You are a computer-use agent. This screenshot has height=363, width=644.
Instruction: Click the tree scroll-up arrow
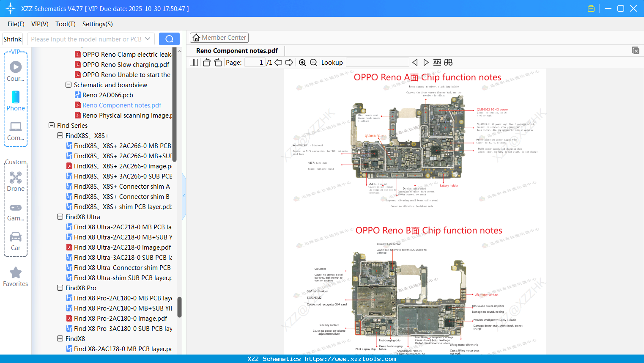179,51
